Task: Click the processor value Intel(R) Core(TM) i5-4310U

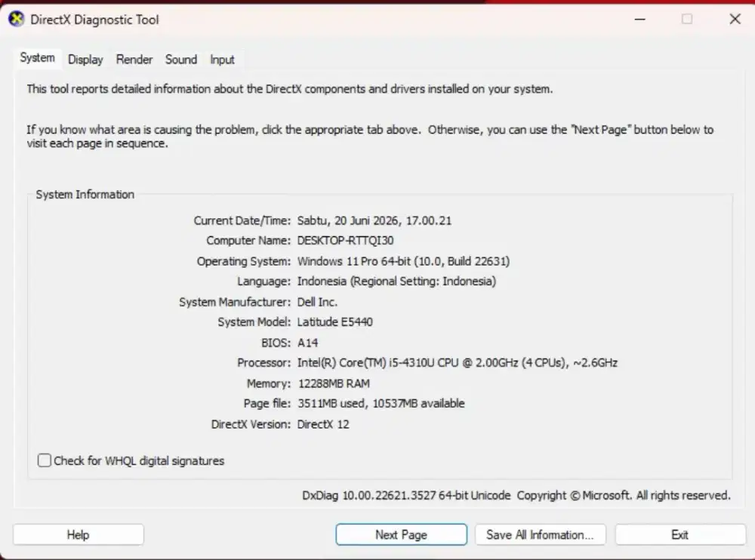Action: pos(457,362)
